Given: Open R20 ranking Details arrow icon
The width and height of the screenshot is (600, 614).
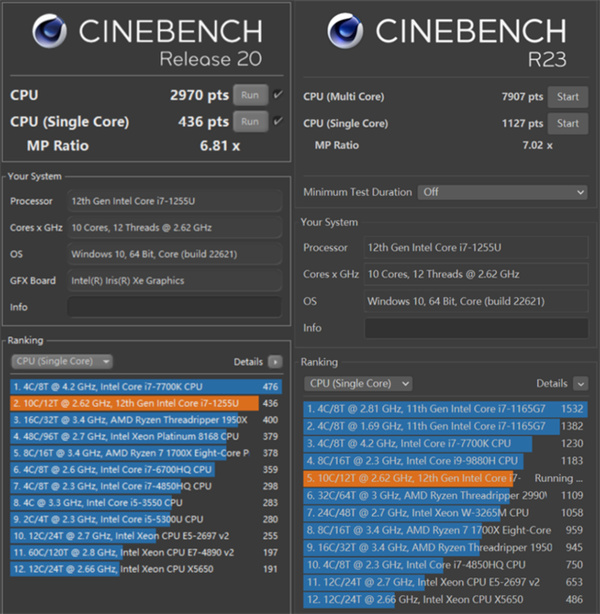Looking at the screenshot, I should pyautogui.click(x=275, y=362).
